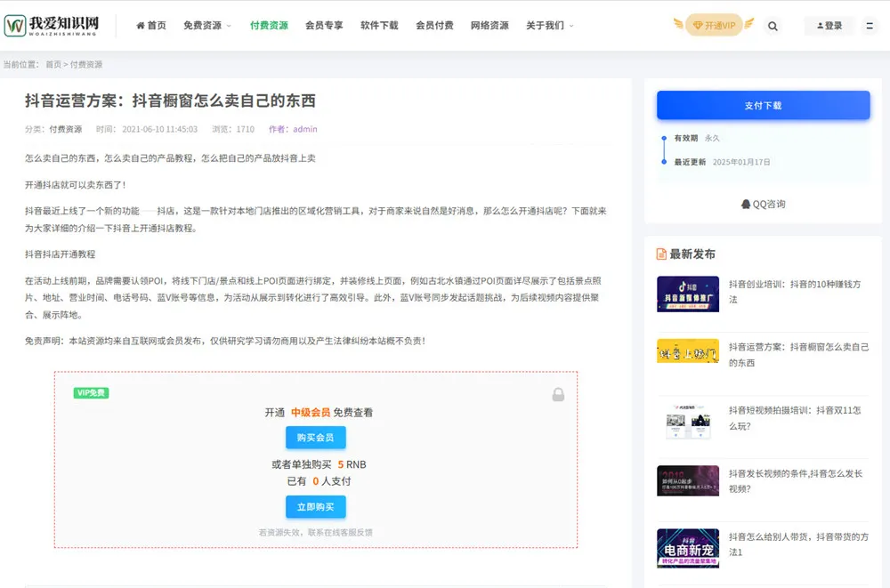The width and height of the screenshot is (890, 588).
Task: Click the 开通VIP button
Action: point(714,25)
